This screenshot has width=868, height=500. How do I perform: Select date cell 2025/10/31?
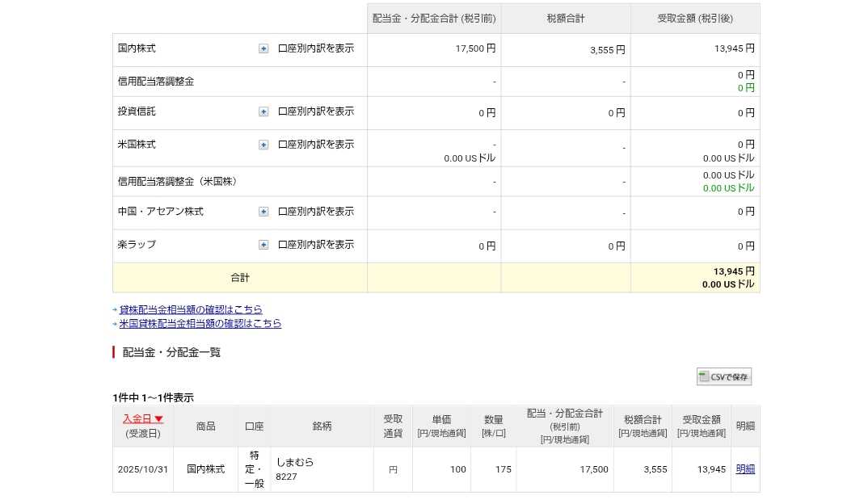click(x=143, y=469)
